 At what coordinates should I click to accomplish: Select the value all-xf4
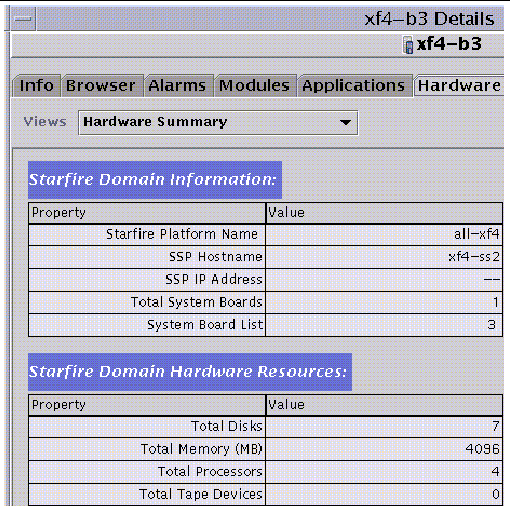click(x=476, y=235)
